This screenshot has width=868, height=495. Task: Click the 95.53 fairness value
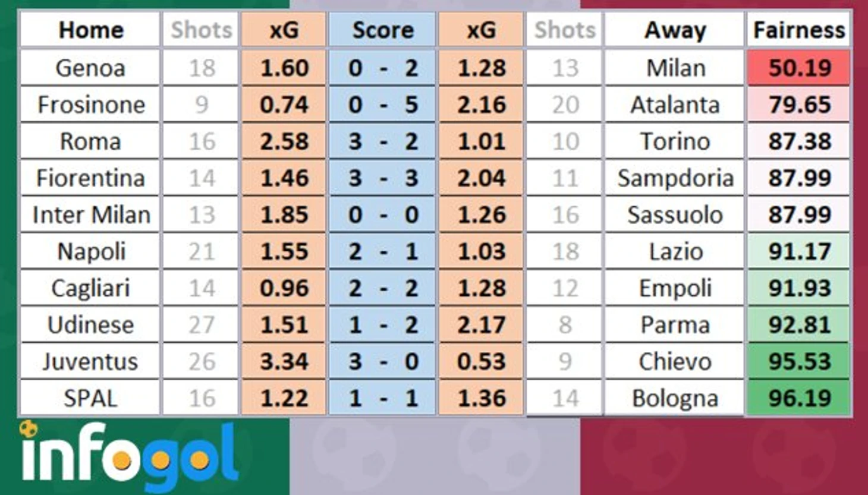click(x=798, y=361)
